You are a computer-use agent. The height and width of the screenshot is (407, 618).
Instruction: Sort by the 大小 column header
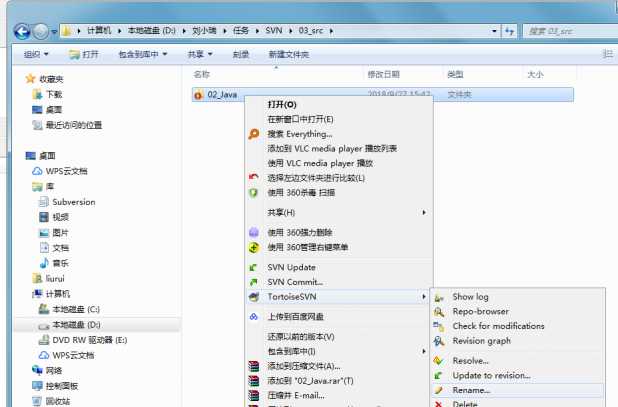click(x=535, y=74)
